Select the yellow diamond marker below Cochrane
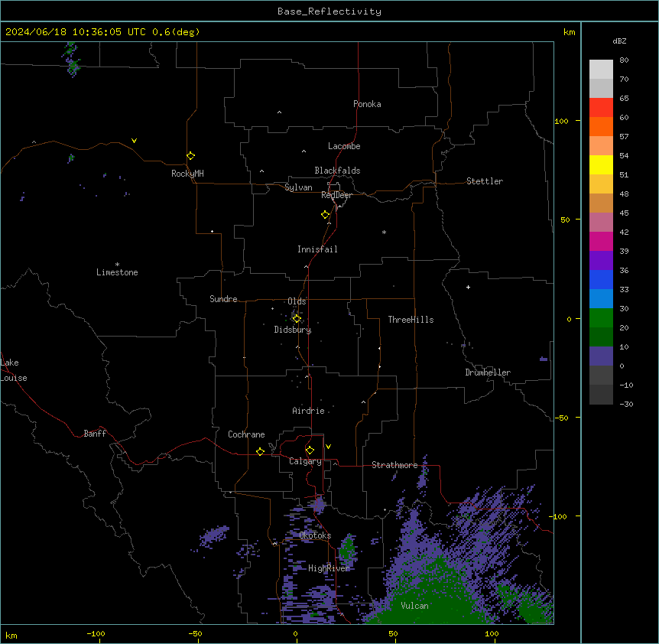Image resolution: width=659 pixels, height=644 pixels. click(x=260, y=451)
